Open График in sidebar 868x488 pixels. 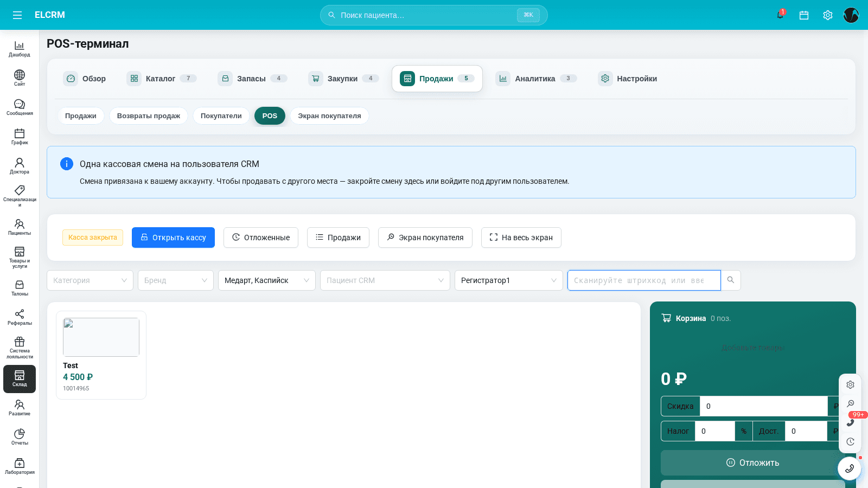[20, 137]
